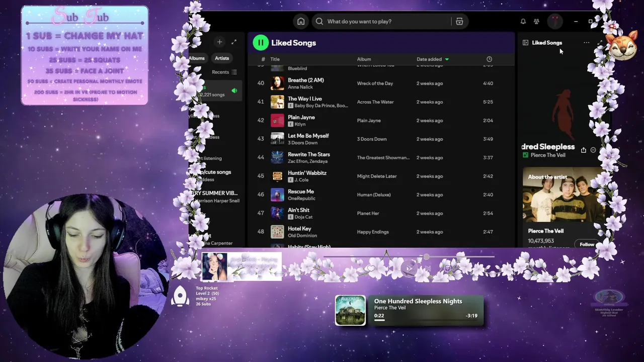The image size is (644, 362).
Task: Select song title 'Breathe (2 AM)'
Action: [x=306, y=80]
